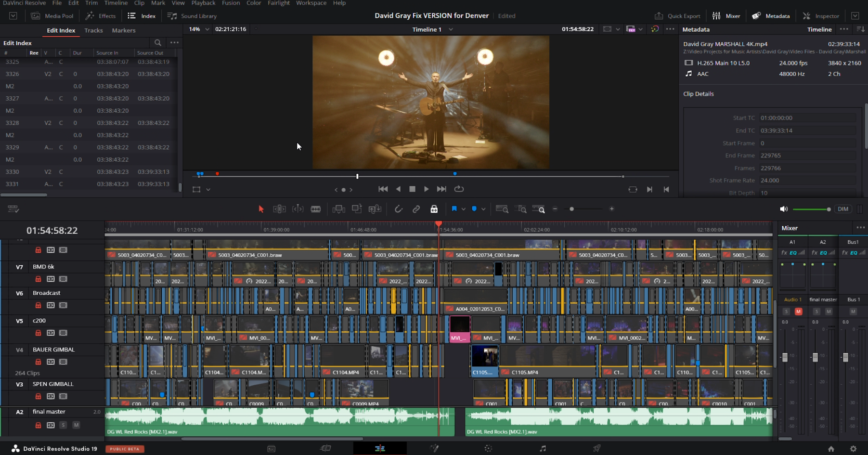
Task: Switch to the Tracks tab
Action: click(x=93, y=30)
